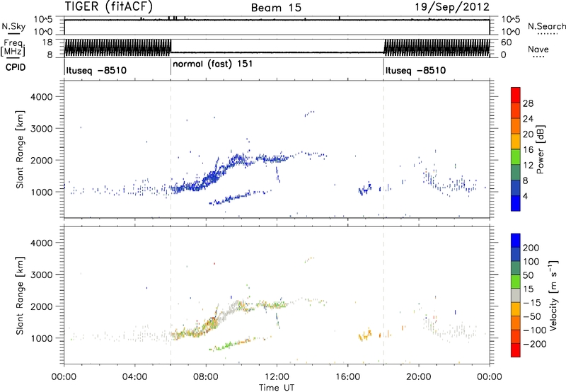Pick the Velocity segment between -100 and -50
Screen dimensions: 566x392
(x=516, y=323)
